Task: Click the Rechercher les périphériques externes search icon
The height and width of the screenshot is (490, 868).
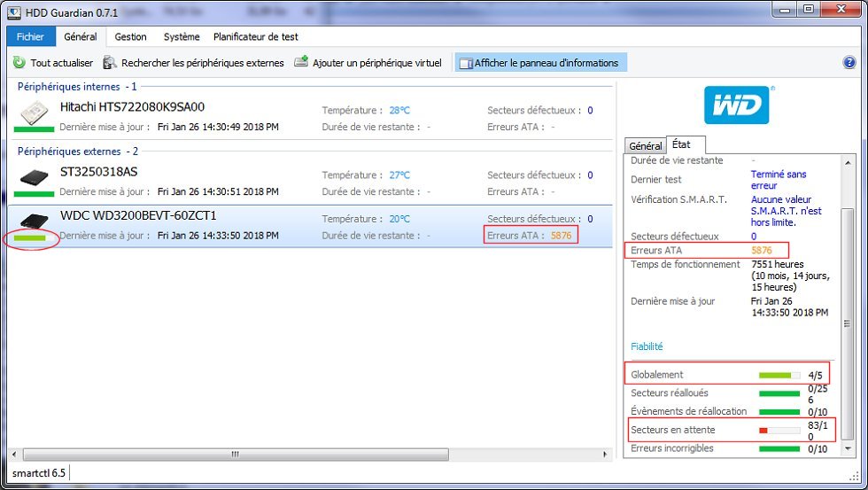Action: pyautogui.click(x=110, y=63)
